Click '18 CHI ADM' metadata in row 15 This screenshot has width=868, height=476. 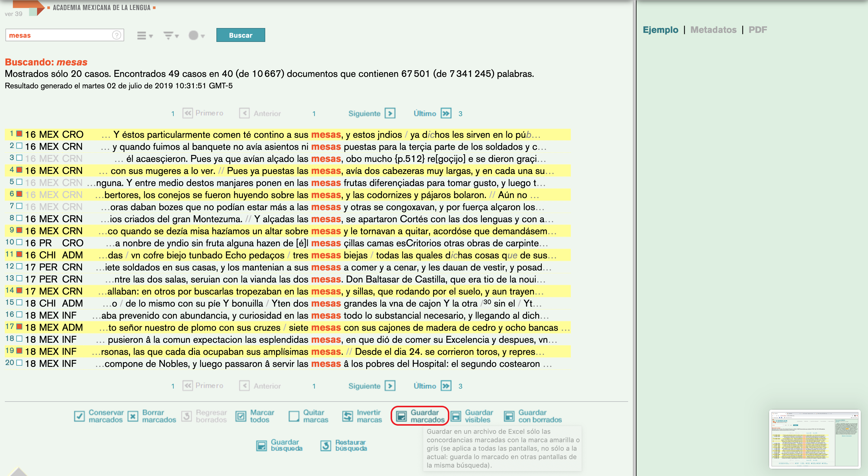(x=54, y=303)
